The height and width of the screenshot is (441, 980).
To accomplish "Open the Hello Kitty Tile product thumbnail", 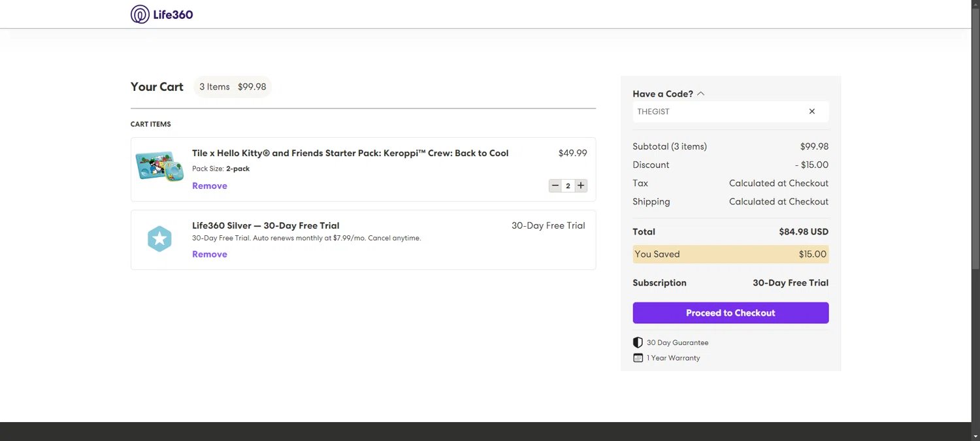I will (x=159, y=166).
